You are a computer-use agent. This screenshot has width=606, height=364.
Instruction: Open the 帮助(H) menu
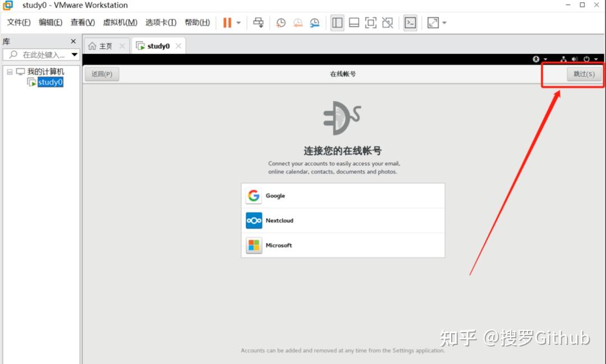[197, 22]
